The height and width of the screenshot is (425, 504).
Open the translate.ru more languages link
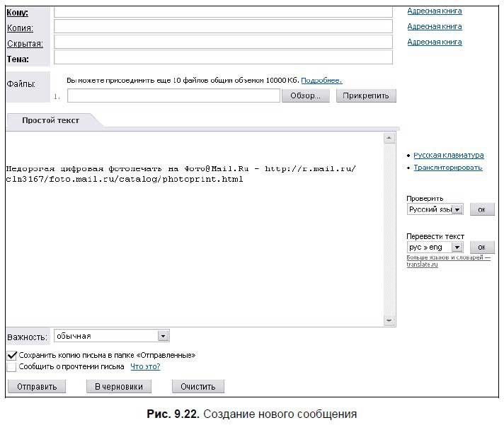coord(448,261)
